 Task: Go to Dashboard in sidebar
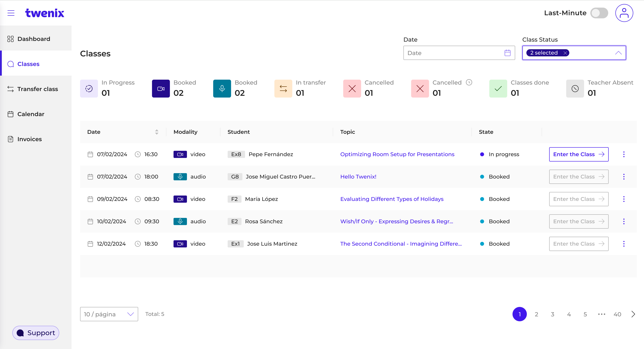pyautogui.click(x=36, y=39)
